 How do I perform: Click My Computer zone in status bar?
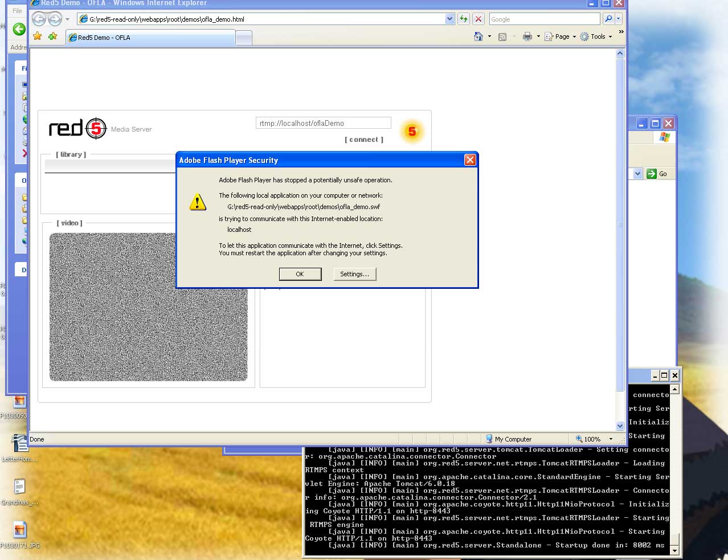(x=509, y=439)
